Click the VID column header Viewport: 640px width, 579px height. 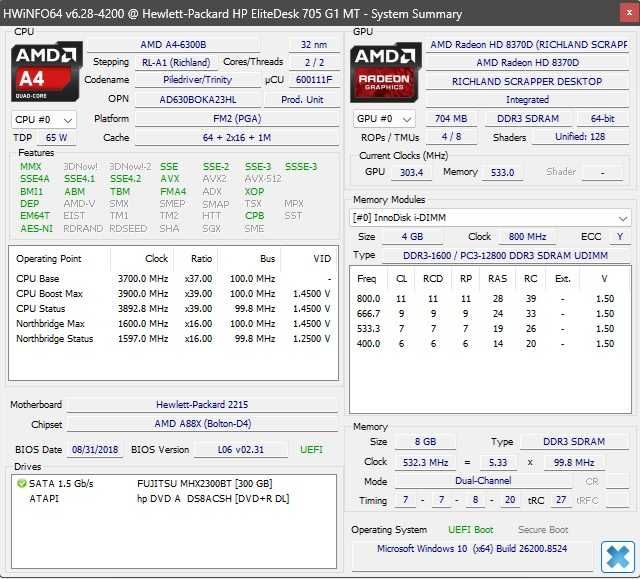pyautogui.click(x=309, y=259)
